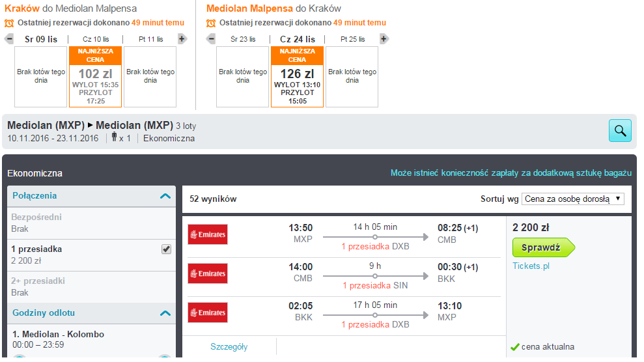The width and height of the screenshot is (644, 362).
Task: Click 10.11.2016 - 23.11.2016 date range
Action: tap(53, 138)
